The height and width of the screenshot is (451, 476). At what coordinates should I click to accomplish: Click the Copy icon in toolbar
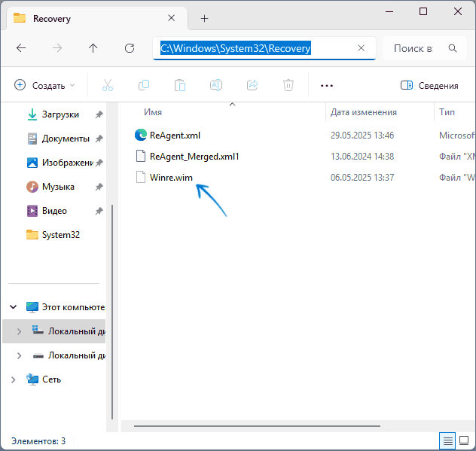point(144,85)
